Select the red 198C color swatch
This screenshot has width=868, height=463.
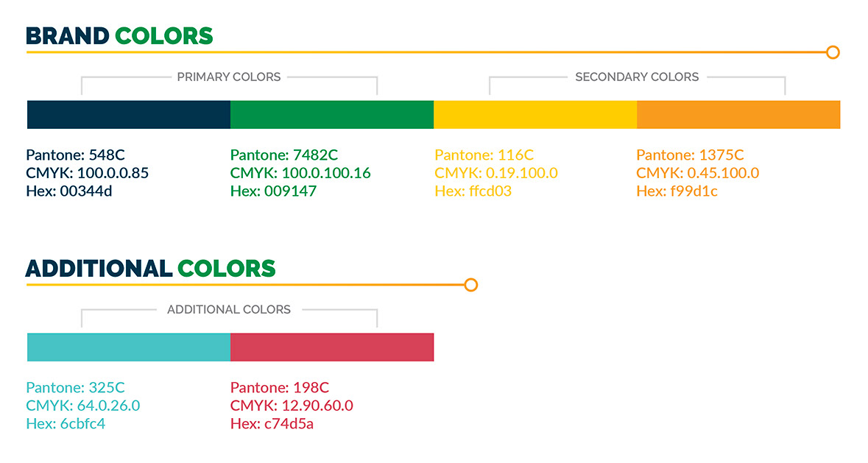point(332,347)
